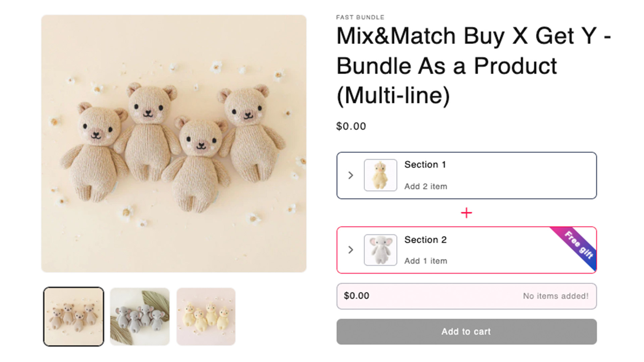644x362 pixels.
Task: Select the yellow chicks gallery thumbnail
Action: click(206, 316)
